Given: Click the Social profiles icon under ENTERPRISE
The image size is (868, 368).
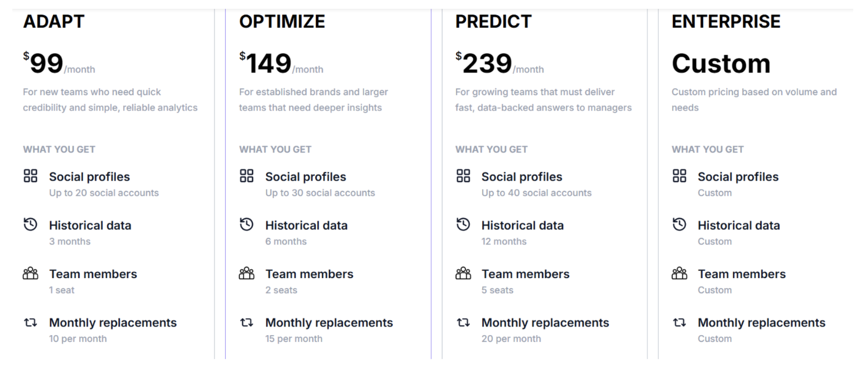Looking at the screenshot, I should coord(679,176).
